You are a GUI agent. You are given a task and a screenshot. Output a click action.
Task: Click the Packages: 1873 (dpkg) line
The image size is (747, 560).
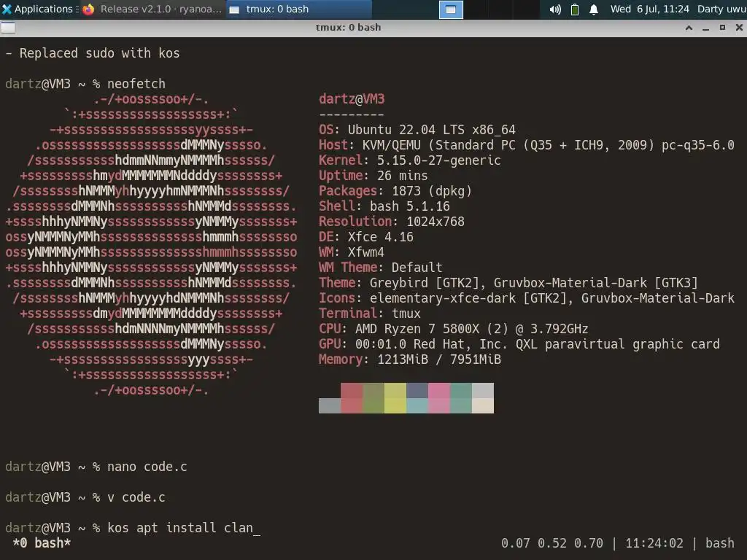[x=395, y=190]
